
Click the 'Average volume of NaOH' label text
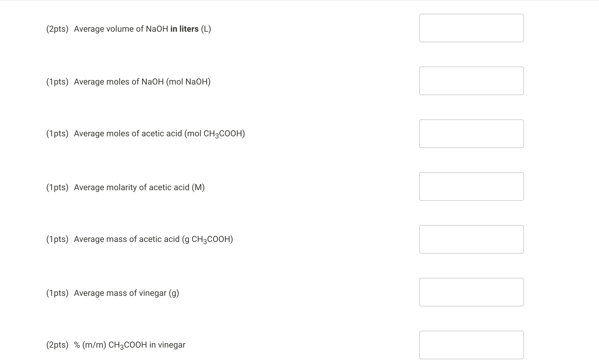click(121, 29)
